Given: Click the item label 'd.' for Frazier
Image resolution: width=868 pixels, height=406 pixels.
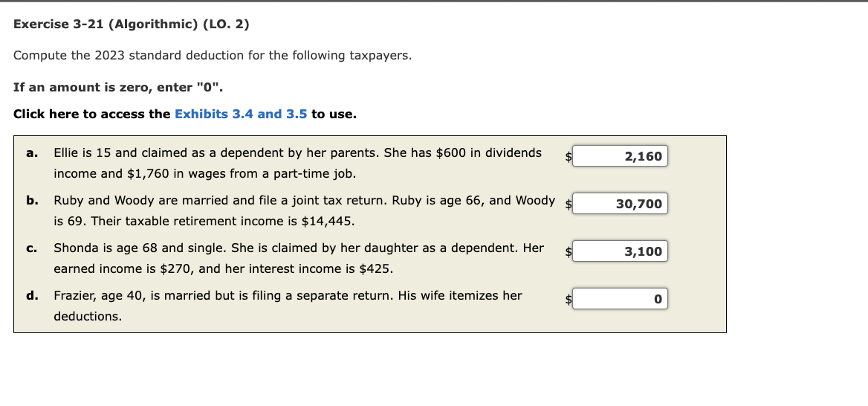Looking at the screenshot, I should click(32, 296).
